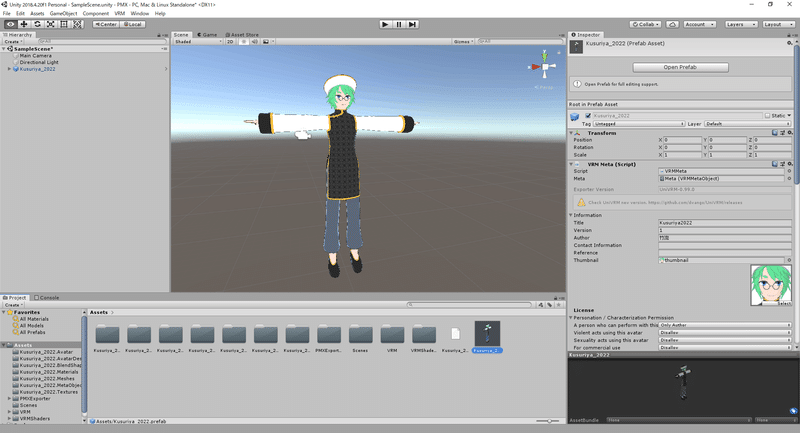Open the Layout dropdown
Viewport: 800px width, 433px height.
coord(778,24)
